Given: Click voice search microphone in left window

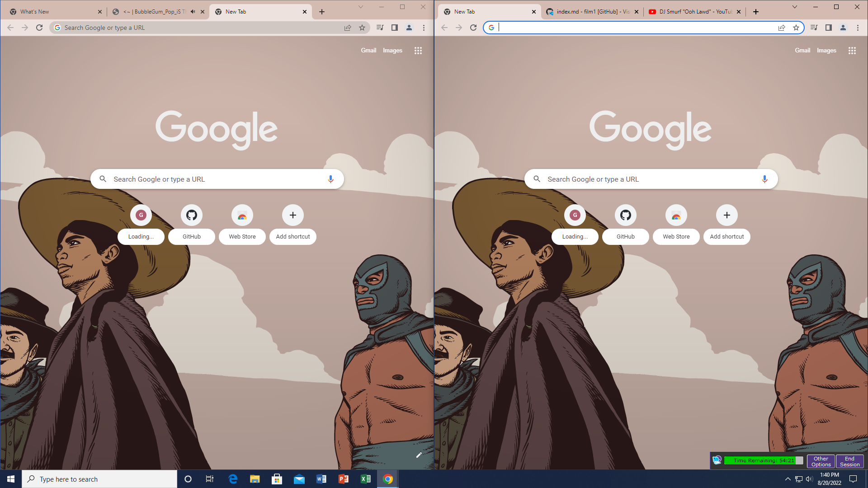Looking at the screenshot, I should point(330,179).
